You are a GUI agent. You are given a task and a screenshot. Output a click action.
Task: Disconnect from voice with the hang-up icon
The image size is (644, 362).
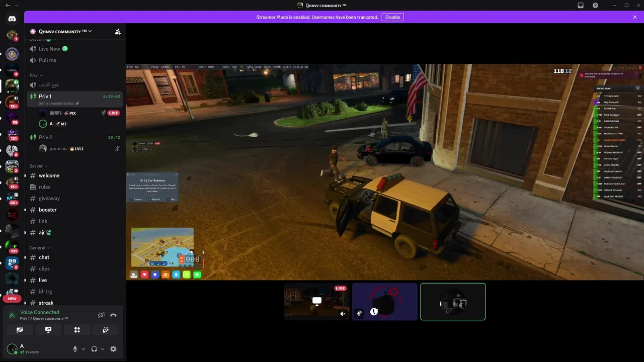coord(113,315)
